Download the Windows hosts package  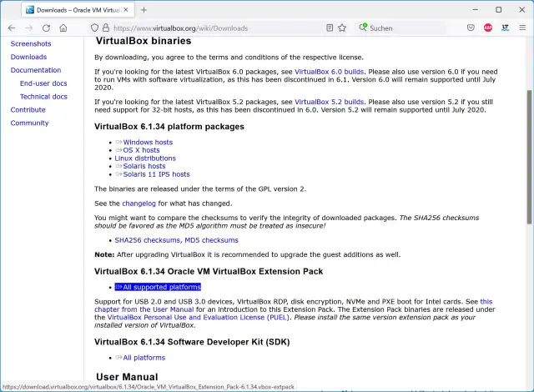(x=148, y=143)
